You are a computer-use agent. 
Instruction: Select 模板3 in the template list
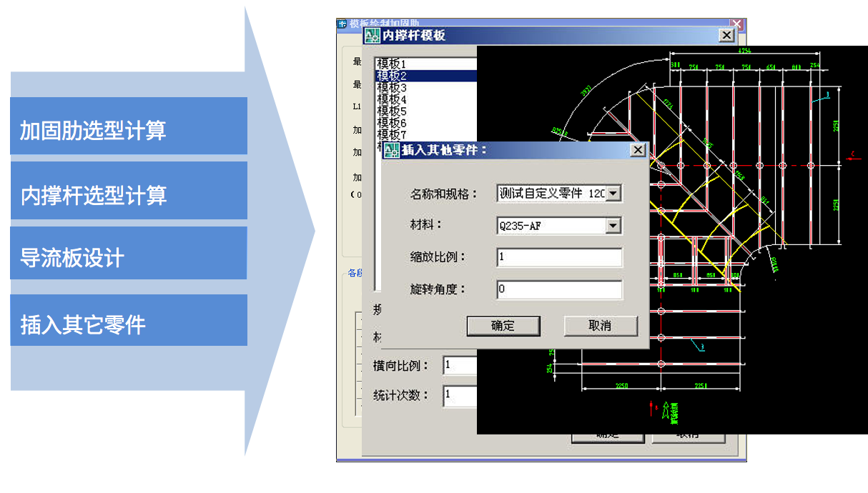[x=392, y=88]
